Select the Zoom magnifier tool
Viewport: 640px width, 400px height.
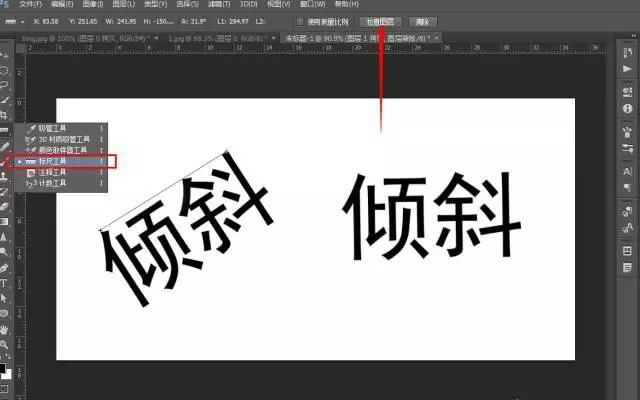pyautogui.click(x=4, y=345)
